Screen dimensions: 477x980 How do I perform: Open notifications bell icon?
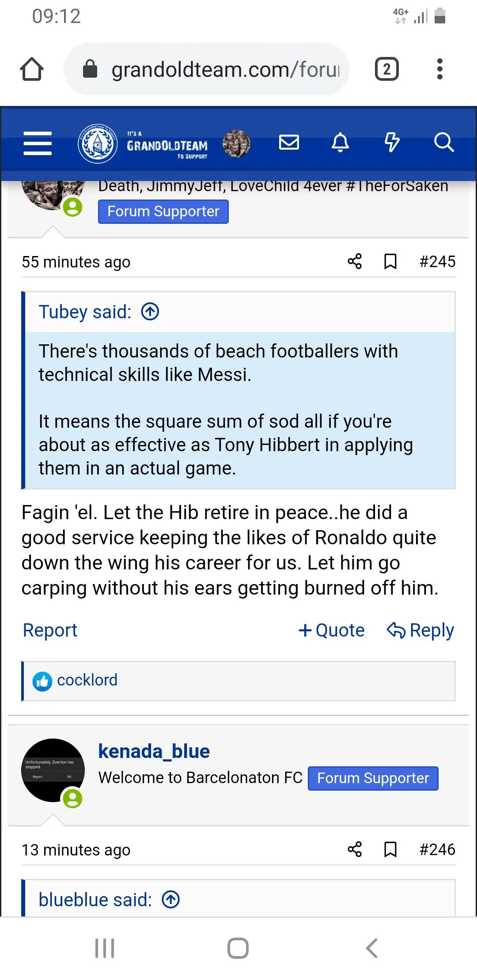click(340, 143)
